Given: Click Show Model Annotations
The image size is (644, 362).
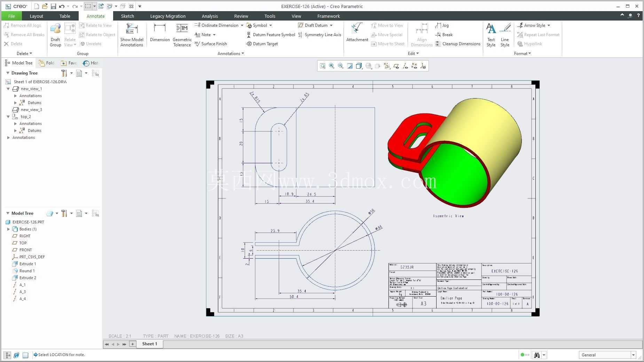Looking at the screenshot, I should pyautogui.click(x=132, y=35).
